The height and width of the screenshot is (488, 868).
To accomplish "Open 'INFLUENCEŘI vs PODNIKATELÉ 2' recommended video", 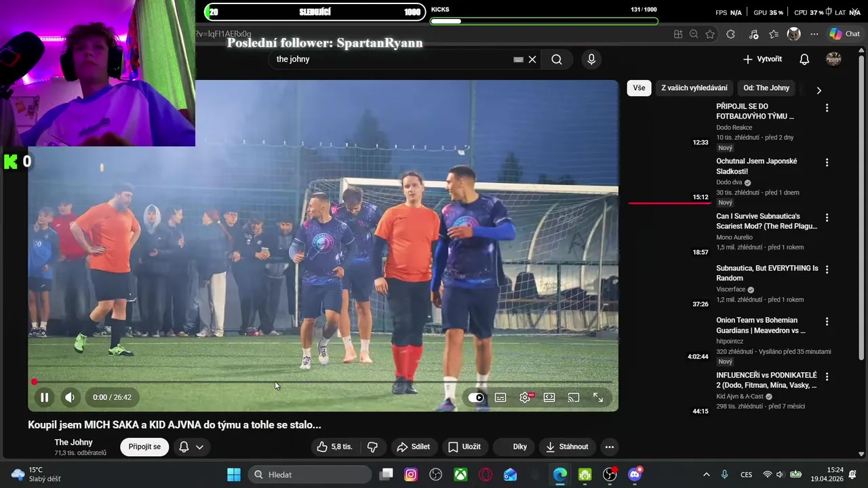I will (x=766, y=380).
